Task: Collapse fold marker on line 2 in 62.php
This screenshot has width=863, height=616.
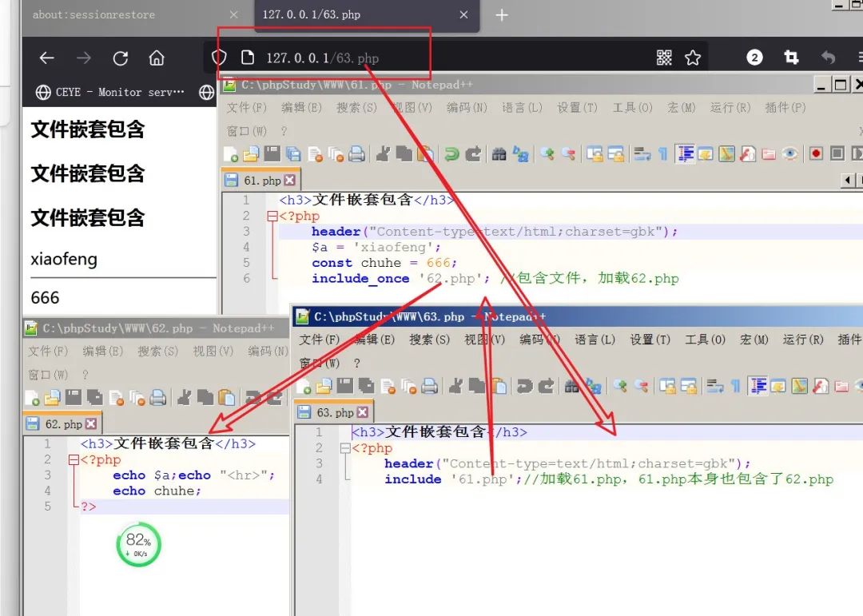Action: tap(74, 460)
